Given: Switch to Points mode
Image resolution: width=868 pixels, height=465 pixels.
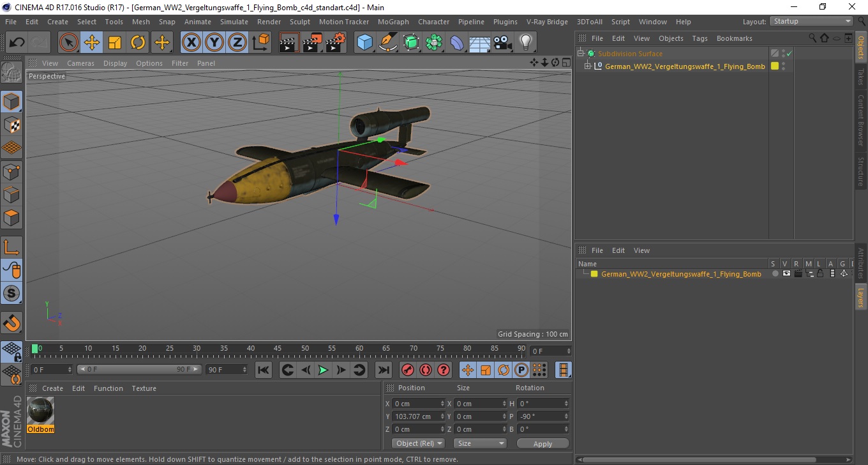Looking at the screenshot, I should coord(11,171).
